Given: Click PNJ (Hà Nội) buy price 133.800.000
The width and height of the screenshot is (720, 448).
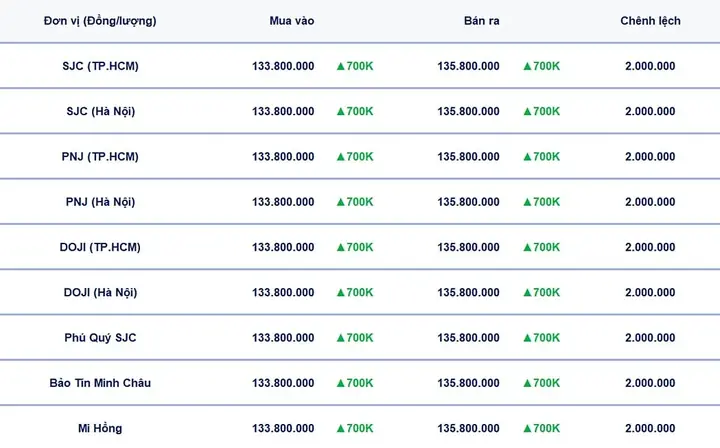Looking at the screenshot, I should click(x=283, y=202).
